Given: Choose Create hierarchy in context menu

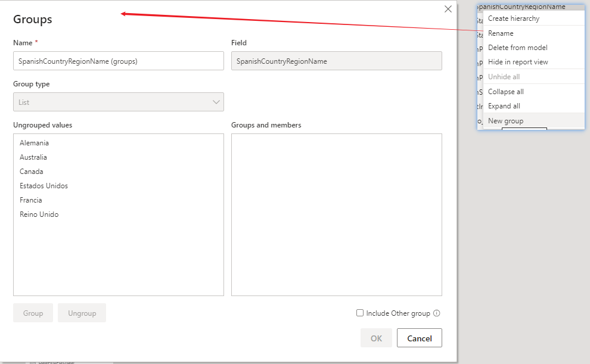Looking at the screenshot, I should pos(533,18).
